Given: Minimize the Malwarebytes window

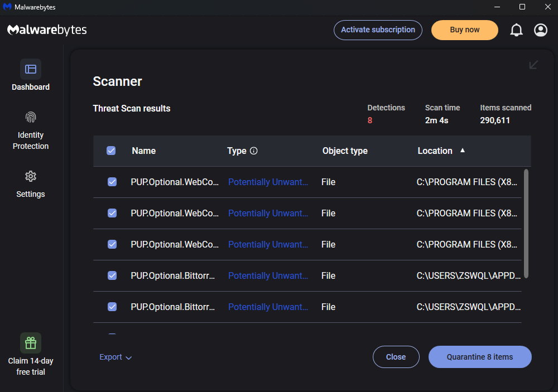Looking at the screenshot, I should pyautogui.click(x=497, y=7).
